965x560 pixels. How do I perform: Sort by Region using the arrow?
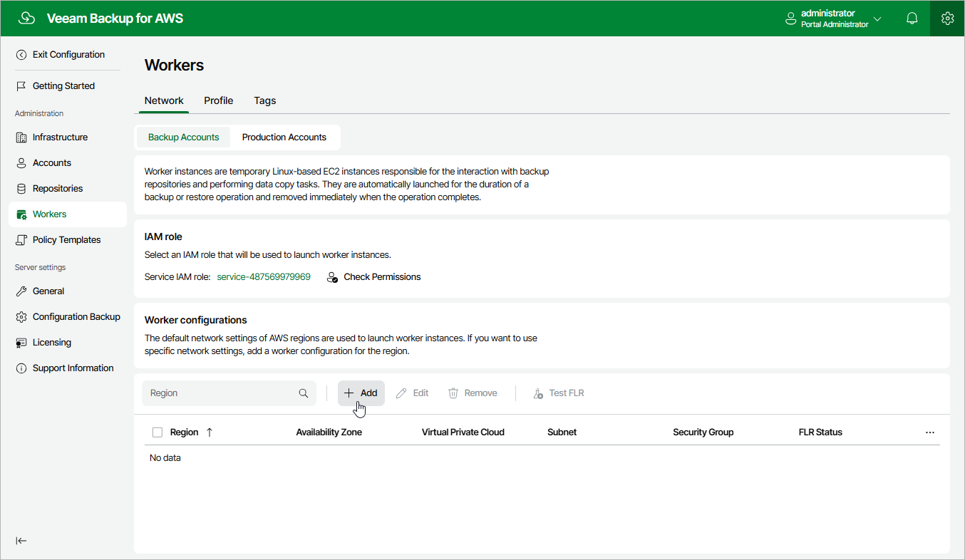point(210,432)
